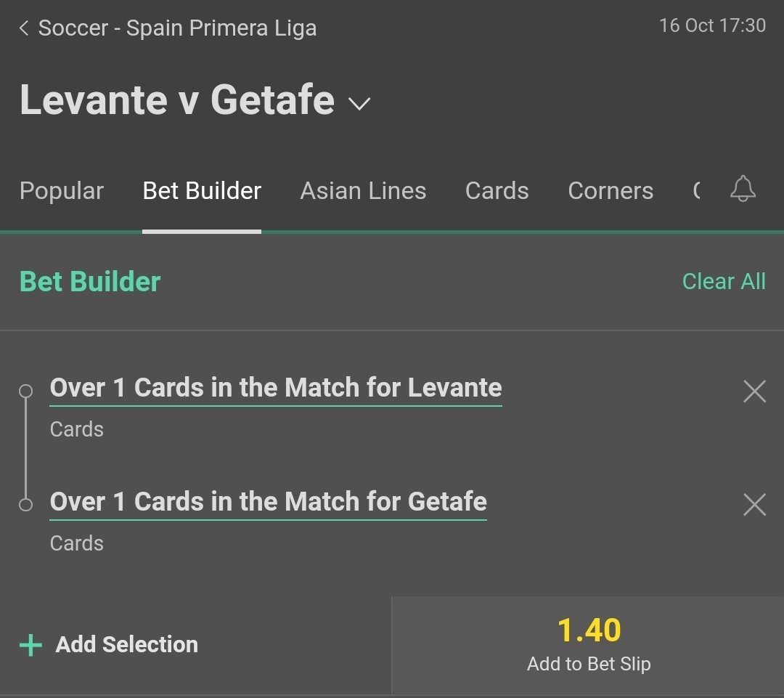Remove the Levante cards selection
The image size is (784, 698).
pyautogui.click(x=754, y=391)
